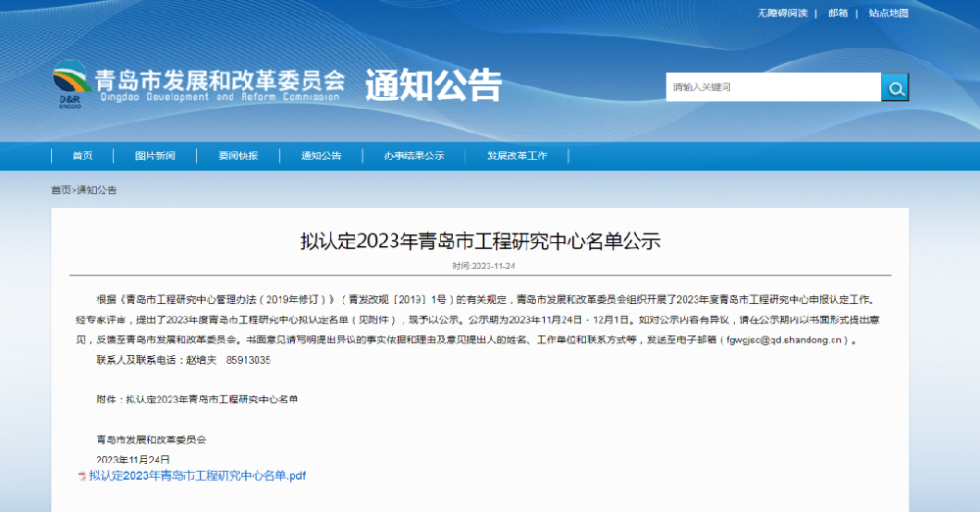Open 无障碍阅读 accessibility reading link

[x=782, y=13]
